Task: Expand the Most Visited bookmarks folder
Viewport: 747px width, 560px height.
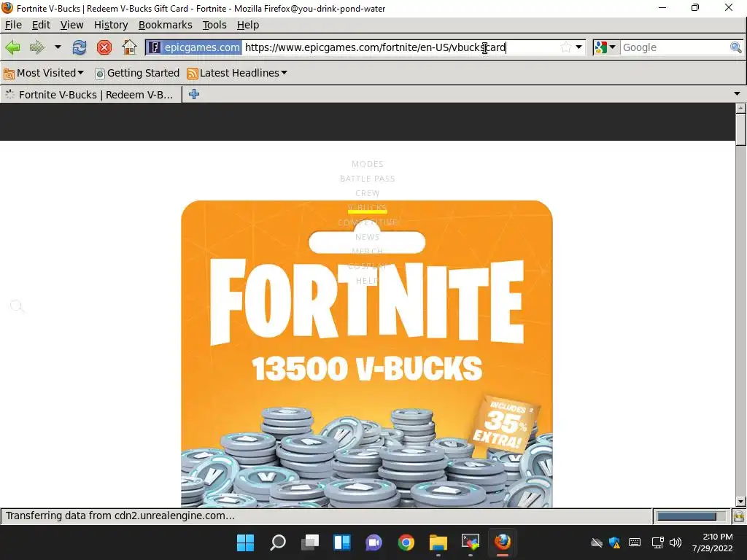Action: [x=43, y=73]
